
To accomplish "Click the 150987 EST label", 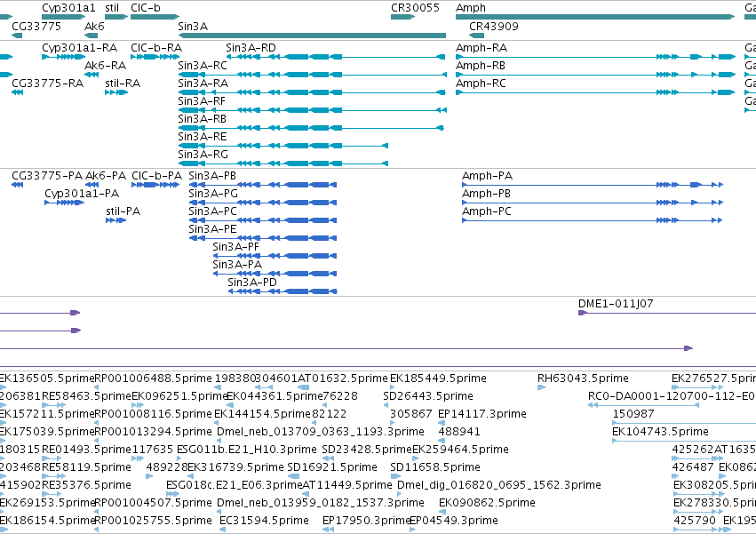I will [633, 414].
